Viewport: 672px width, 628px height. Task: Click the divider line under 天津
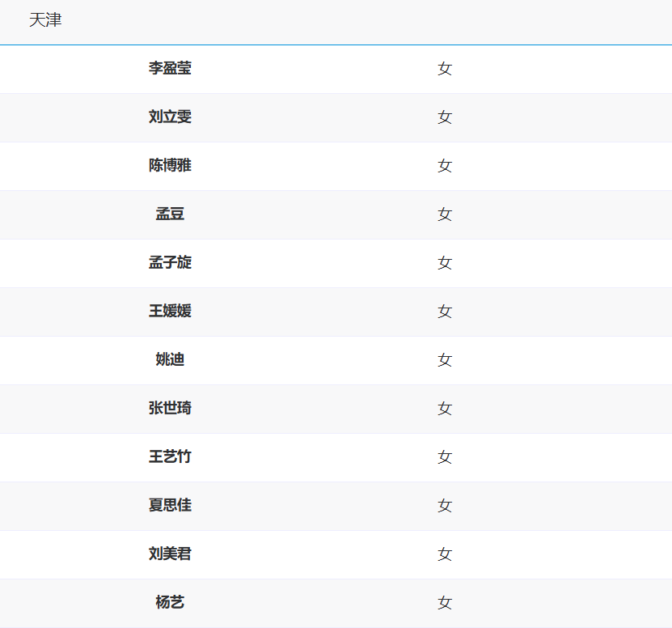336,45
